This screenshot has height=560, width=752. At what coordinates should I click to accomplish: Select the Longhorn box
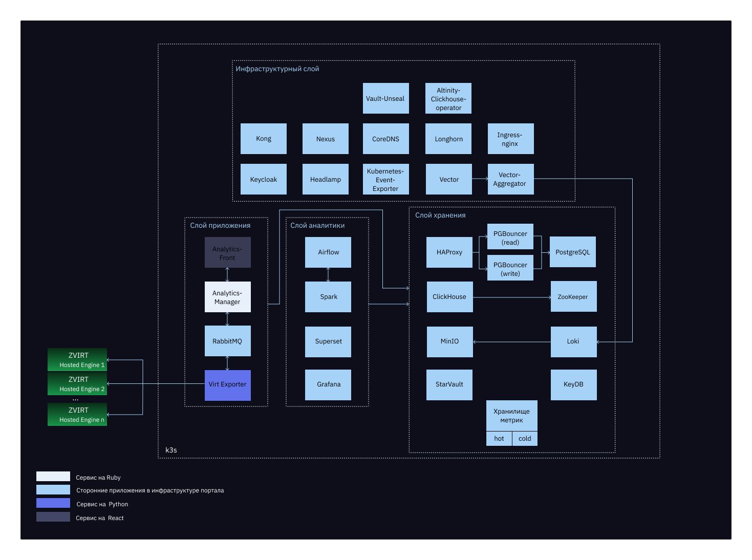448,139
